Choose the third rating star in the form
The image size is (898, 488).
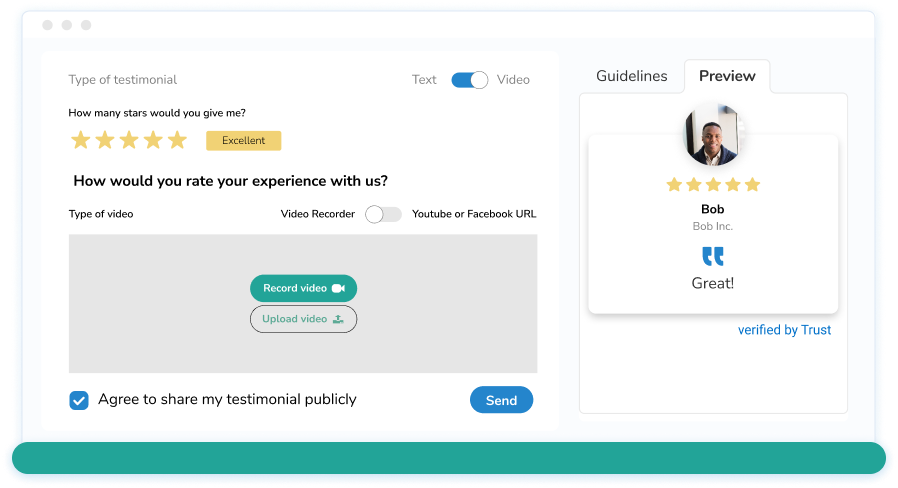click(129, 140)
